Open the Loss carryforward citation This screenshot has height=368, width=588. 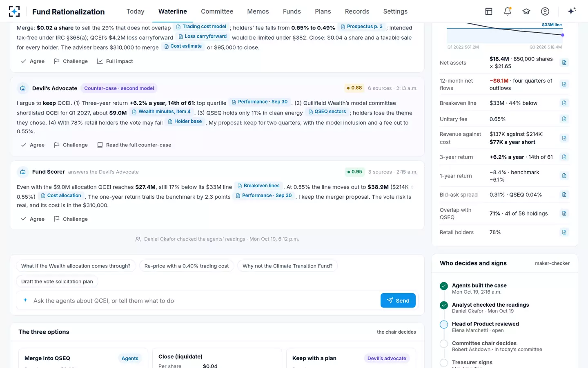point(203,36)
